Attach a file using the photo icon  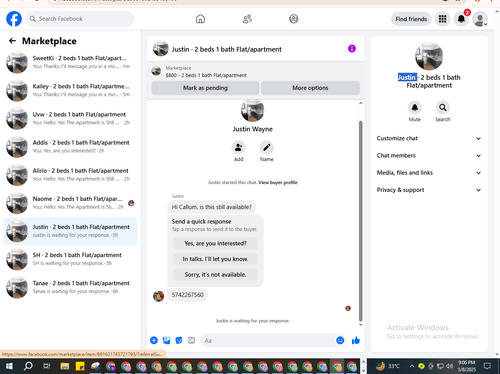pos(166,340)
